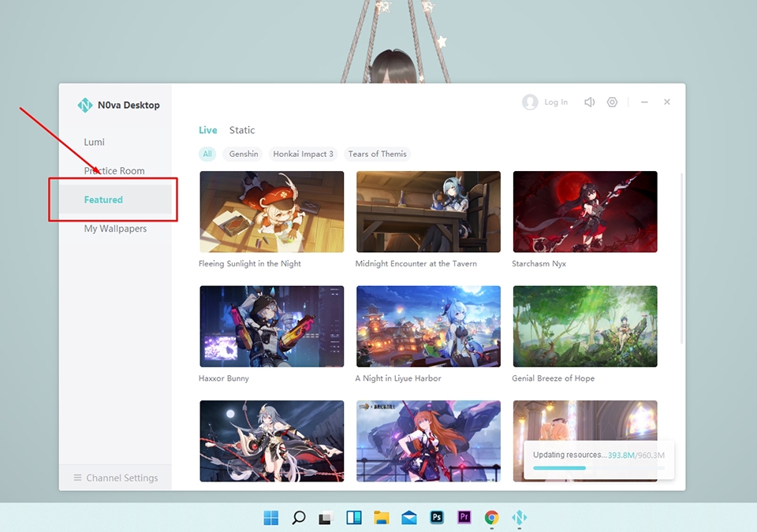The height and width of the screenshot is (532, 757).
Task: Open Widgets panel in the taskbar
Action: coord(354,518)
